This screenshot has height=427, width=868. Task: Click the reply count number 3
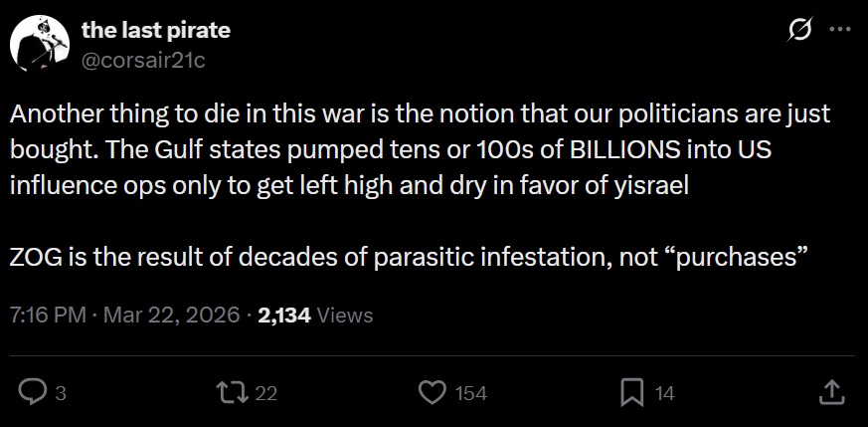click(x=61, y=394)
